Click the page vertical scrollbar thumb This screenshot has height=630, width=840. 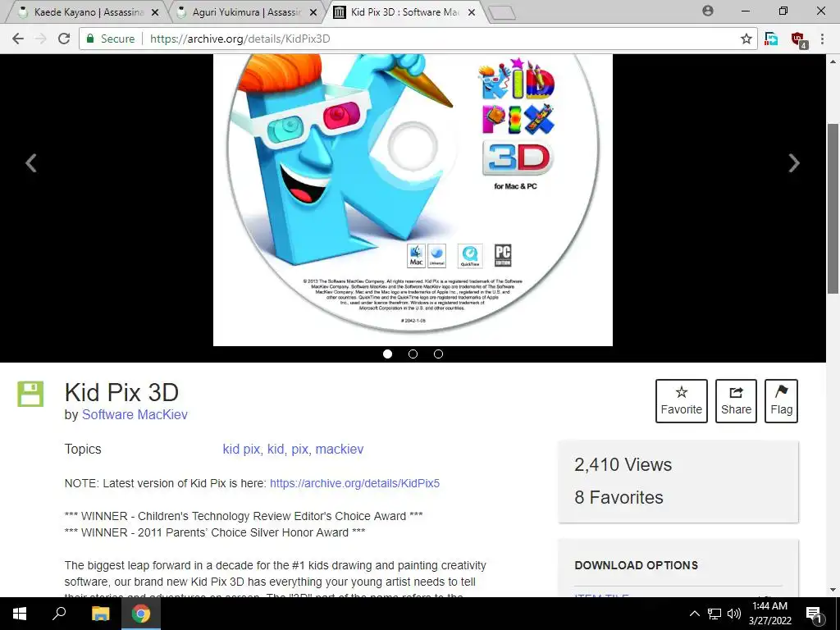[x=833, y=208]
